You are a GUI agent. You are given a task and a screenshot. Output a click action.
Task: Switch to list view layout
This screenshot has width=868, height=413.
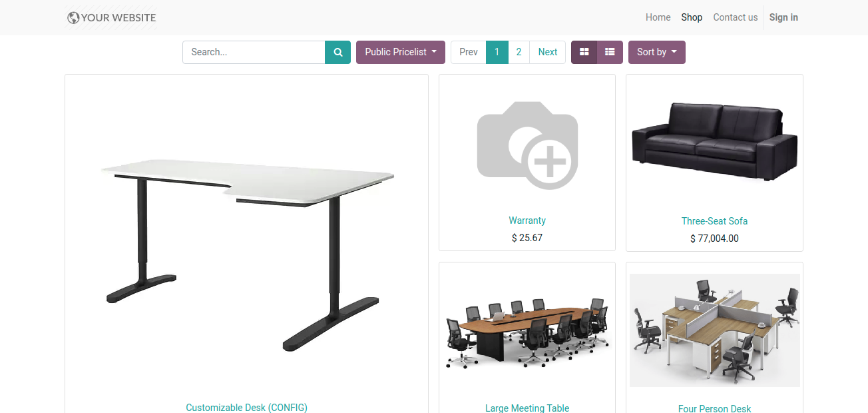pos(610,52)
